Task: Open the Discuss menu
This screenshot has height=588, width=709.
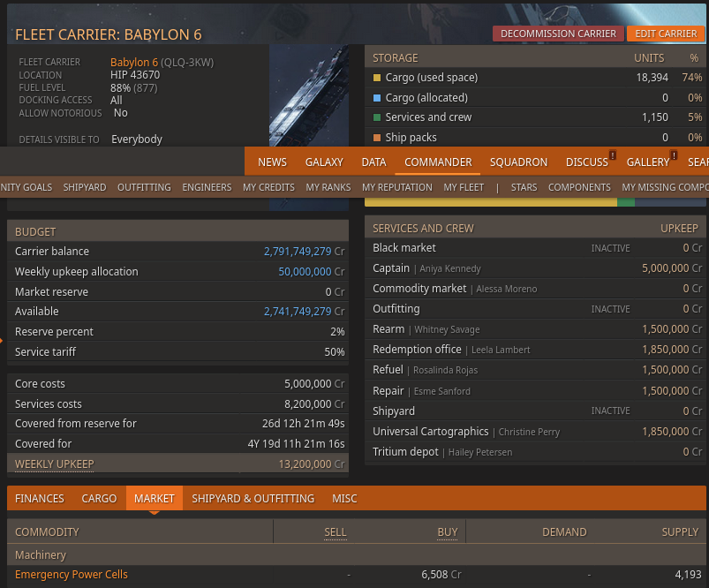Action: click(x=587, y=162)
